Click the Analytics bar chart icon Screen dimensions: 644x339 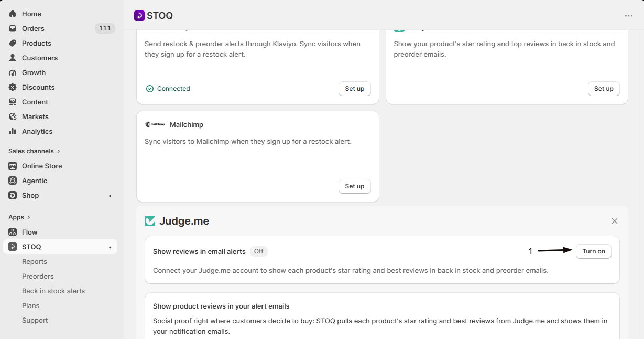(x=13, y=131)
